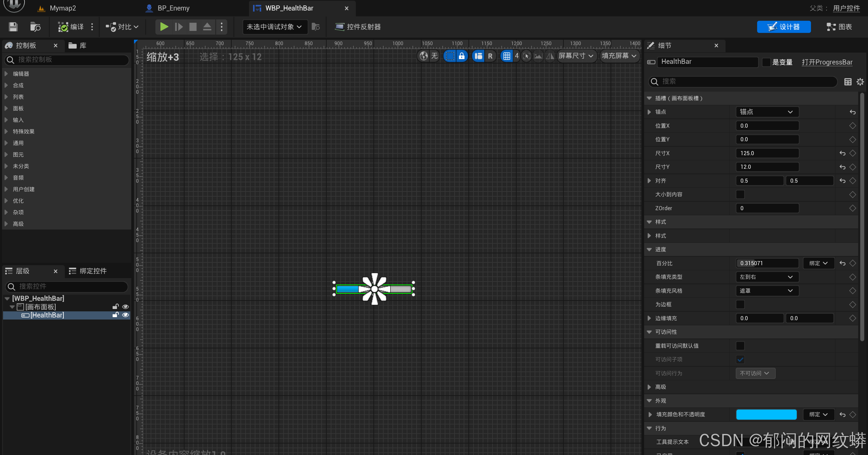This screenshot has width=868, height=455.
Task: Enable the Is Variable checkbox
Action: coord(766,62)
